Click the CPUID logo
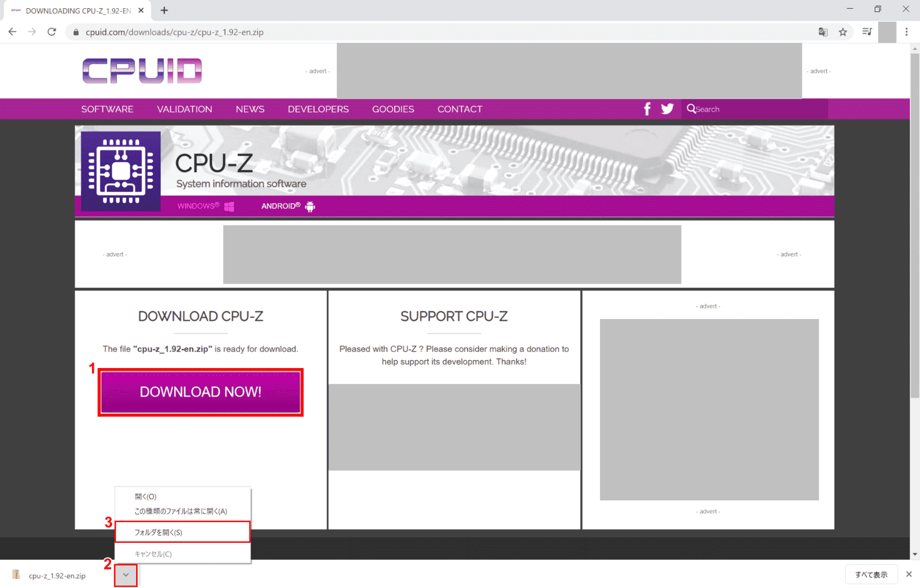 142,71
